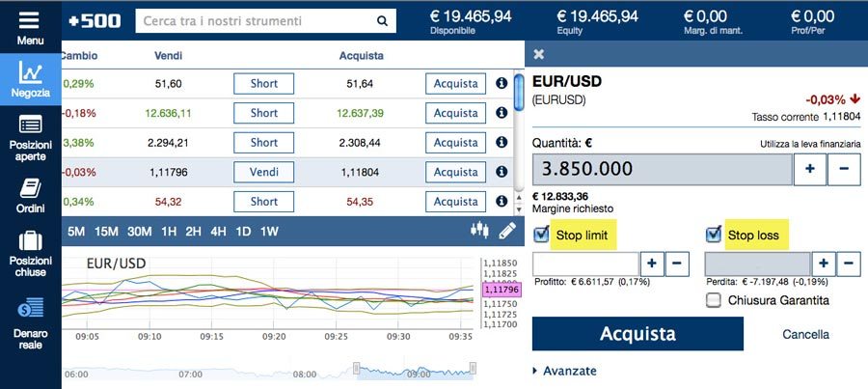Open the hamburger Menu icon

(28, 20)
